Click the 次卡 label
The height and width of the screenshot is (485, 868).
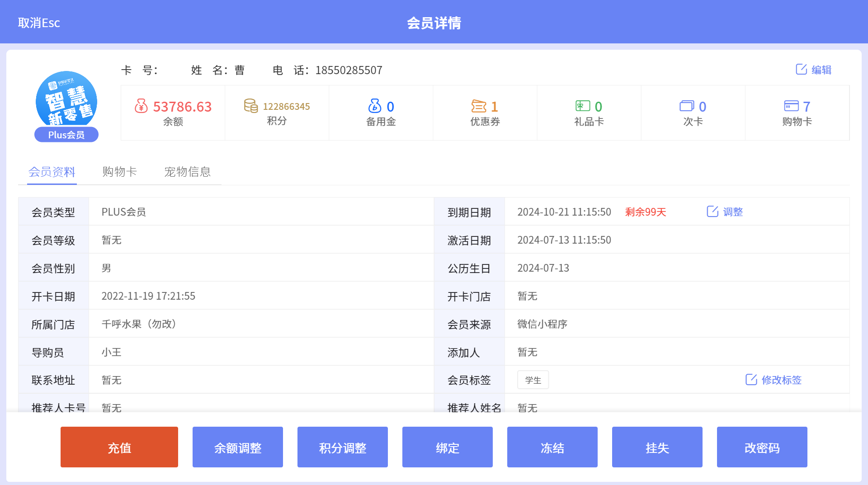(693, 122)
